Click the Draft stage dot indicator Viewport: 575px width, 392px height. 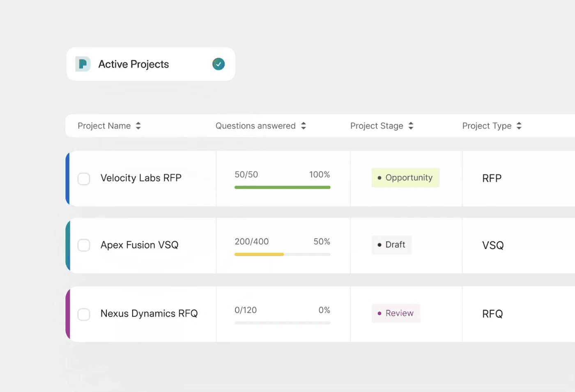pyautogui.click(x=379, y=245)
